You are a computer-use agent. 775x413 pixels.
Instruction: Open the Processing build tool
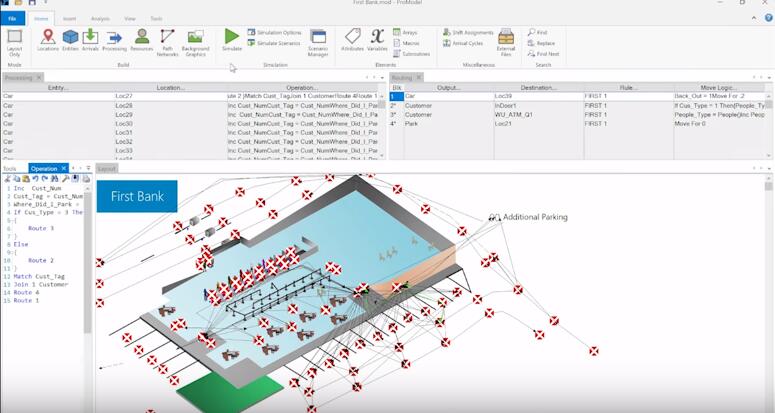(114, 40)
